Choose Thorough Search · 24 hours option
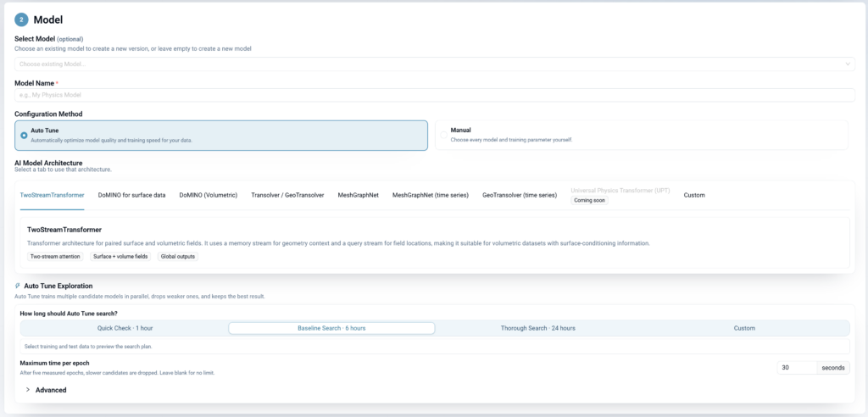Image resolution: width=868 pixels, height=417 pixels. tap(538, 328)
